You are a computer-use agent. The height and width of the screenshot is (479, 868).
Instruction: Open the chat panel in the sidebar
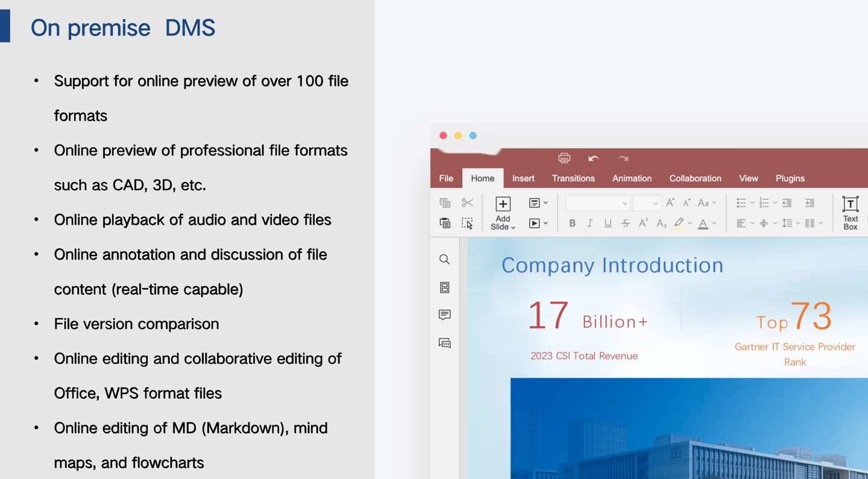click(445, 343)
